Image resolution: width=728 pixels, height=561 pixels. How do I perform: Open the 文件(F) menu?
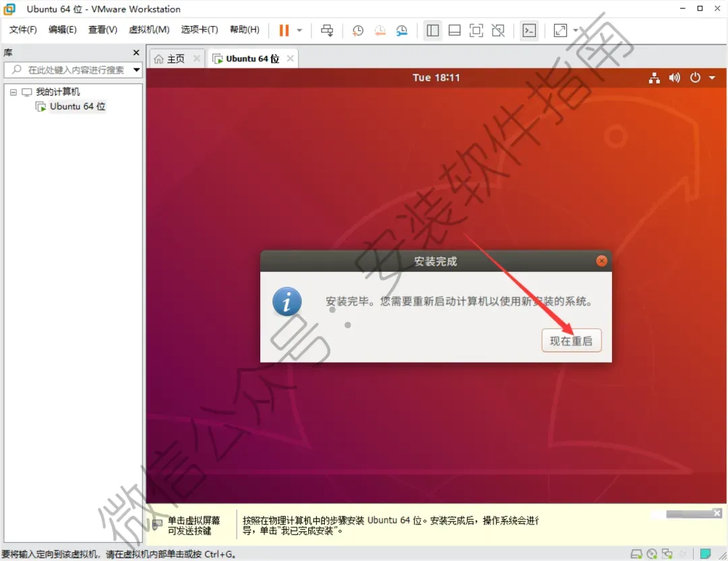(x=23, y=30)
